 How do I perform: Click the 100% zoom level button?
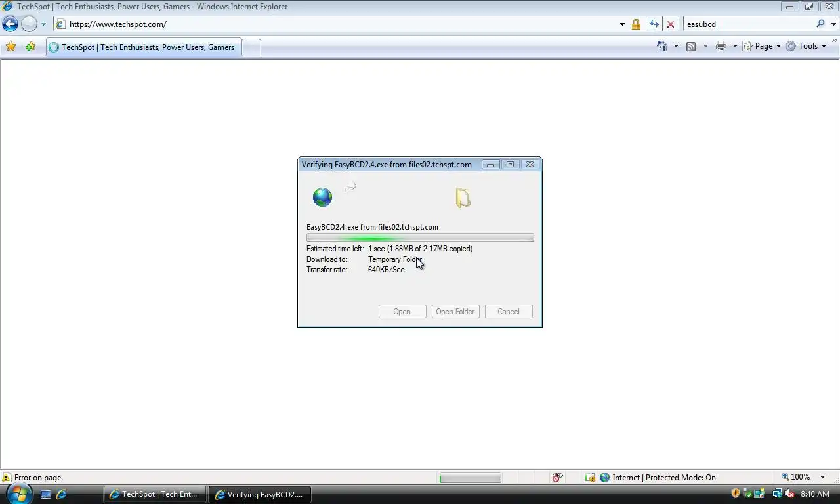point(796,477)
